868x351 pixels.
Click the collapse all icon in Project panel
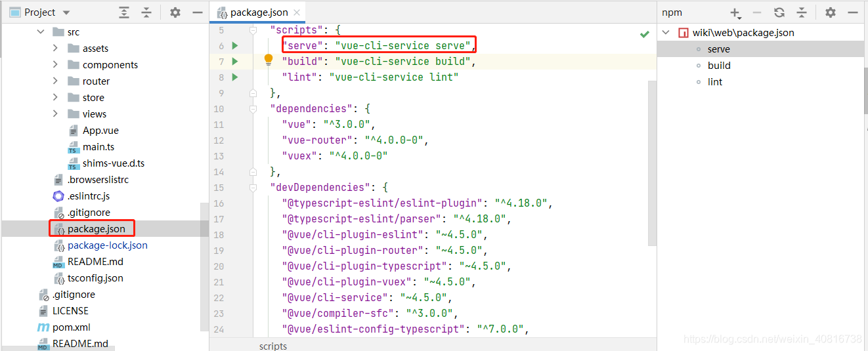(146, 12)
